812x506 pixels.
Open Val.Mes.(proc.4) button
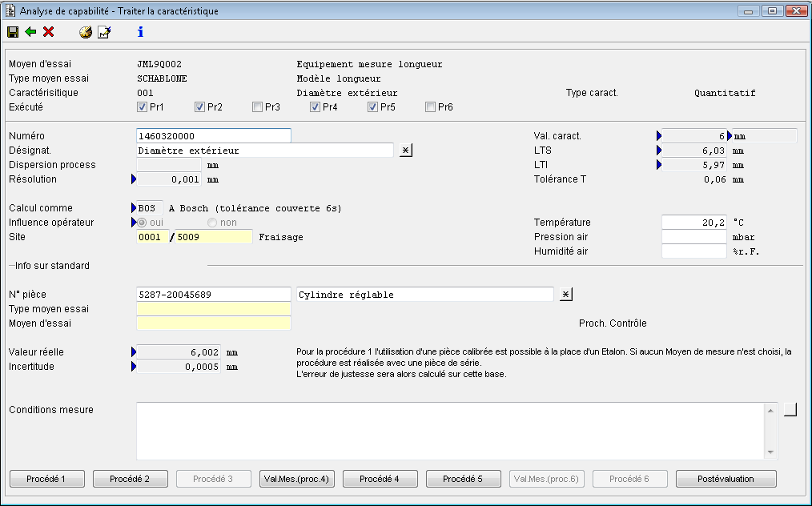click(x=297, y=479)
